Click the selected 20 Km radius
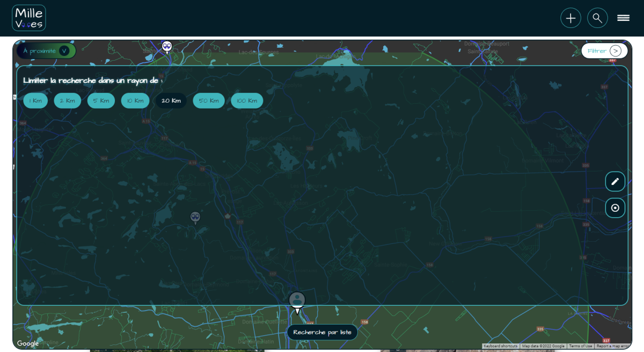This screenshot has height=352, width=644. coord(171,100)
